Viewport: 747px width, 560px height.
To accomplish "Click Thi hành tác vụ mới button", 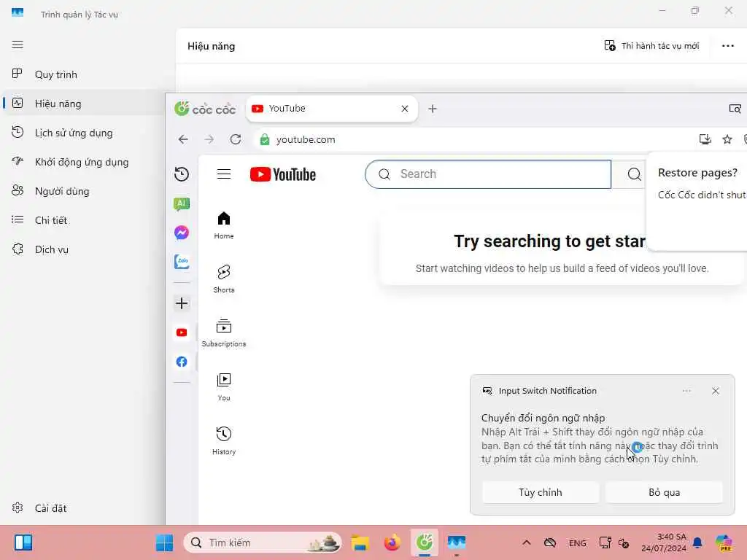I will pos(651,46).
